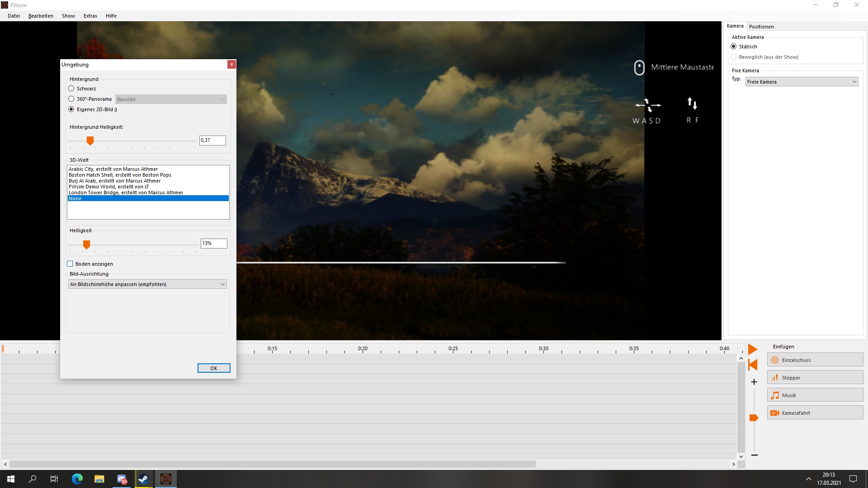Image resolution: width=868 pixels, height=488 pixels.
Task: Open the Bearbeiten menu
Action: [41, 16]
